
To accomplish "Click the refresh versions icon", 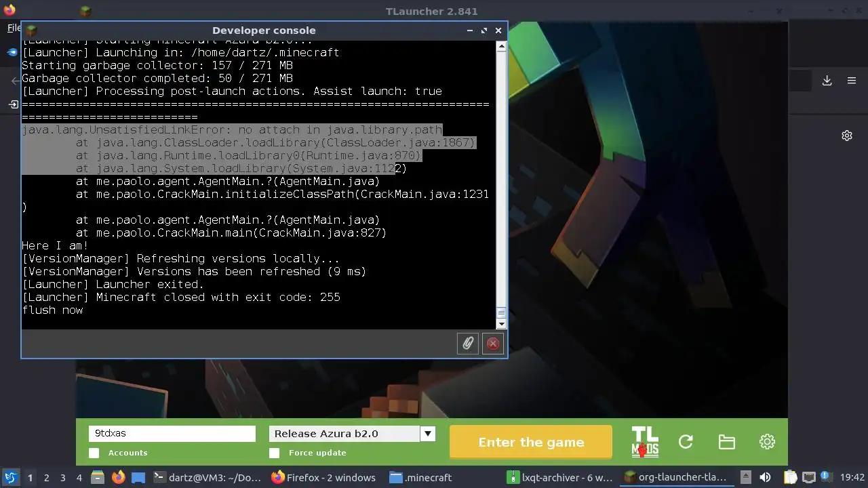I will (686, 442).
